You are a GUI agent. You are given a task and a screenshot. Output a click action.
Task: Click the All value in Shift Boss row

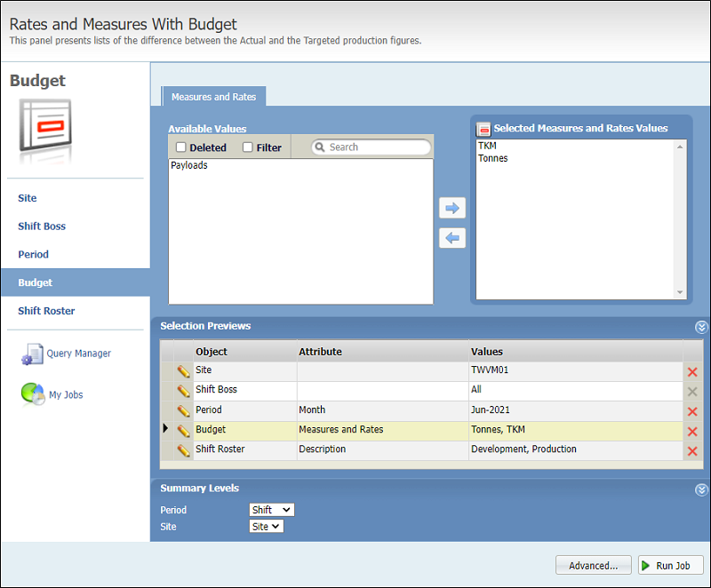[576, 391]
